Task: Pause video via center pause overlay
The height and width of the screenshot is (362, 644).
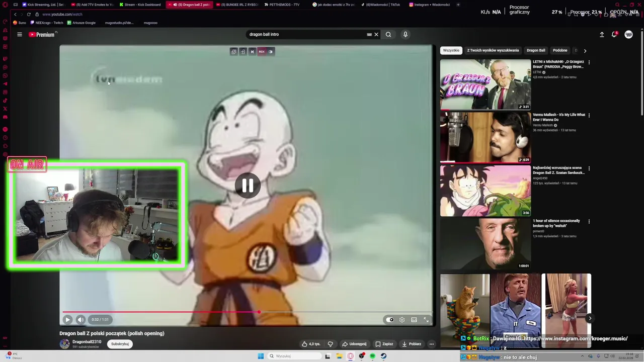Action: click(248, 186)
